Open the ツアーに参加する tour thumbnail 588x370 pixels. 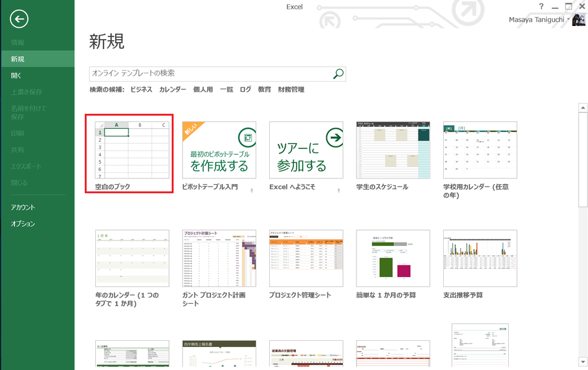click(306, 150)
